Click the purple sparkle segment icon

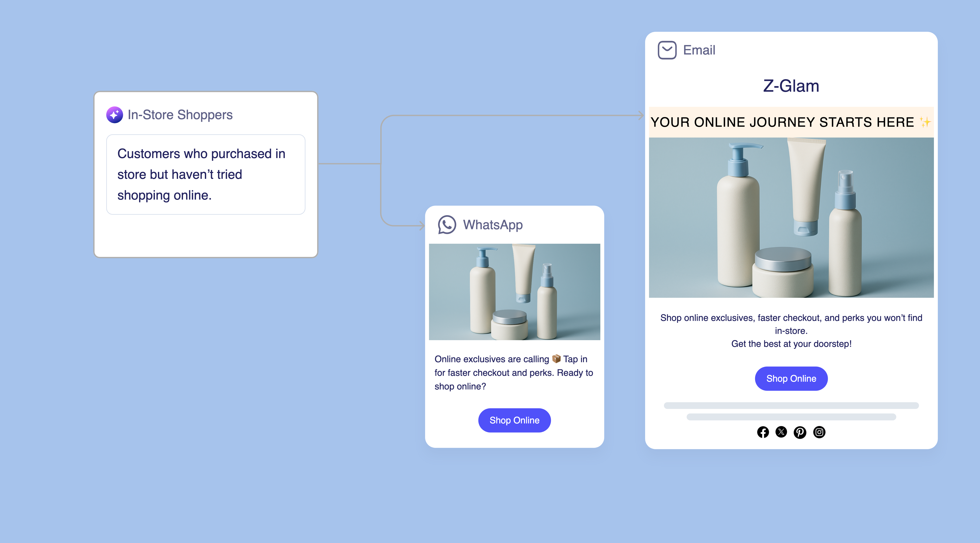tap(114, 114)
